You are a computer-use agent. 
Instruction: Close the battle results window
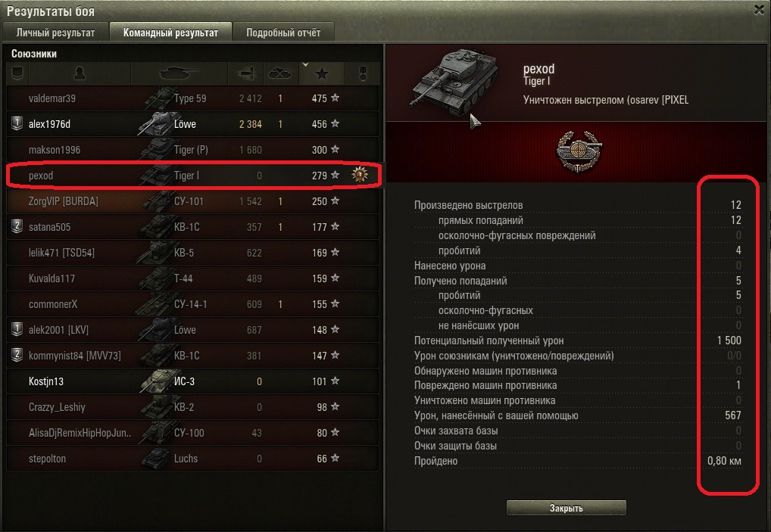pyautogui.click(x=759, y=10)
